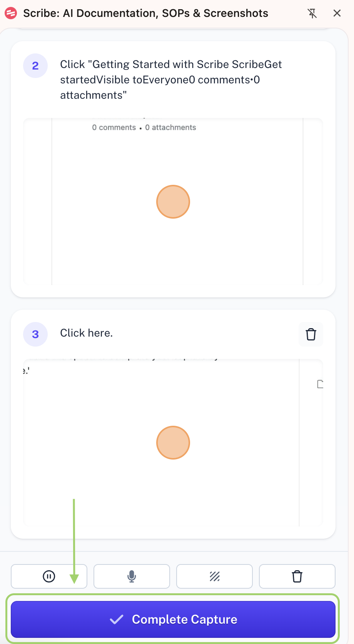This screenshot has height=644, width=354.
Task: Click the step number badge 3
Action: point(35,334)
